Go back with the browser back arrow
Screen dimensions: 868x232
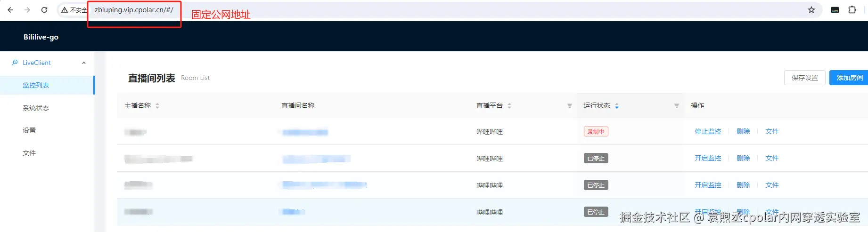tap(10, 10)
